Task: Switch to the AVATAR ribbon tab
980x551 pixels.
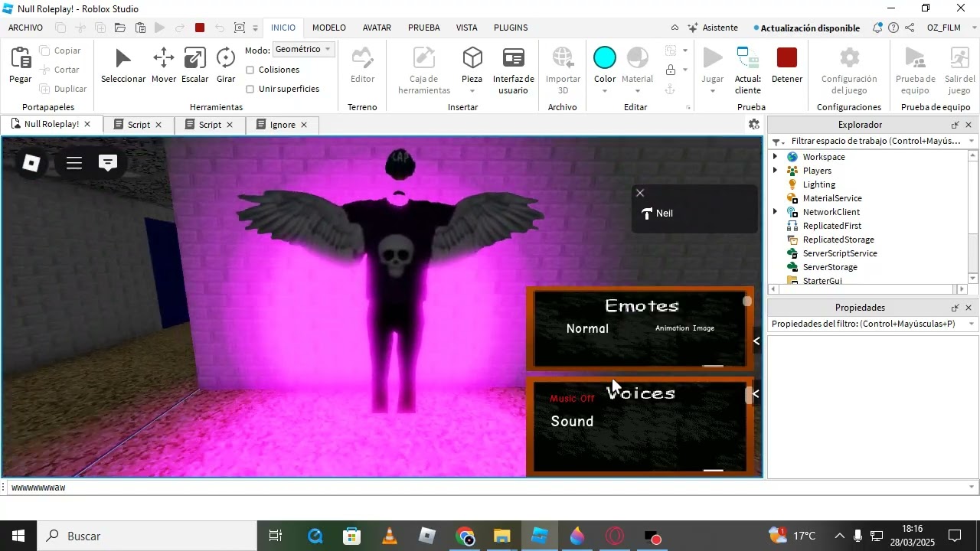Action: (377, 28)
